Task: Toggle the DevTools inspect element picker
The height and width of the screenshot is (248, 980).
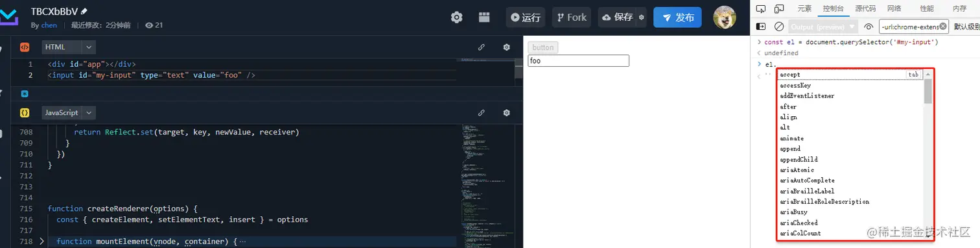Action: click(761, 8)
